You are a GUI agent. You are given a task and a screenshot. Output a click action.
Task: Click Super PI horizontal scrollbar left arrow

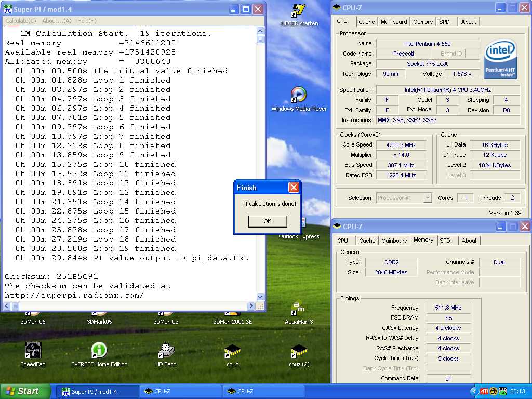pyautogui.click(x=7, y=306)
